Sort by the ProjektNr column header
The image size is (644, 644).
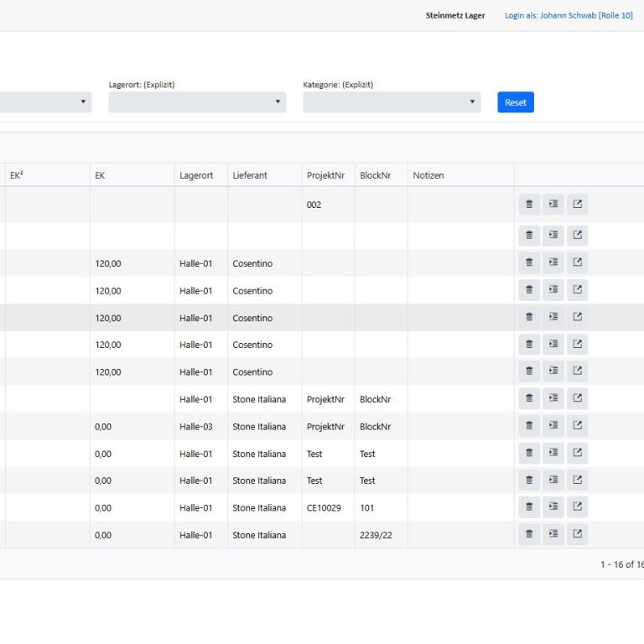328,175
